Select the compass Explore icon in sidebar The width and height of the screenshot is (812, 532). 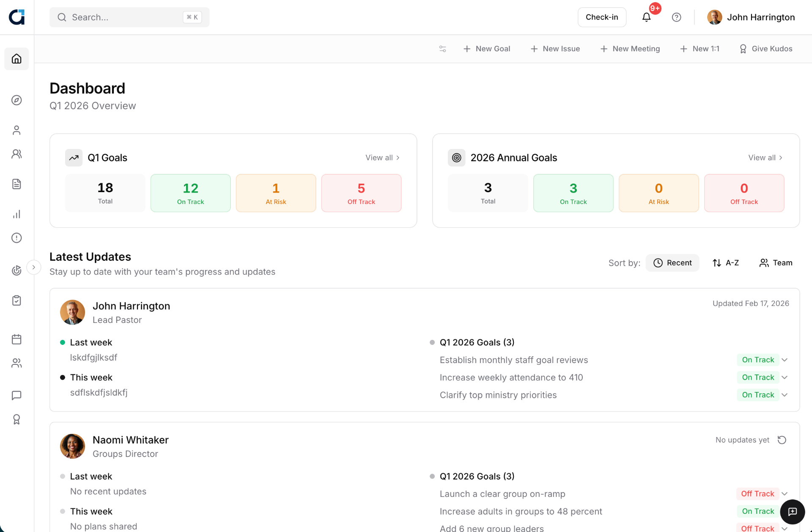tap(16, 100)
